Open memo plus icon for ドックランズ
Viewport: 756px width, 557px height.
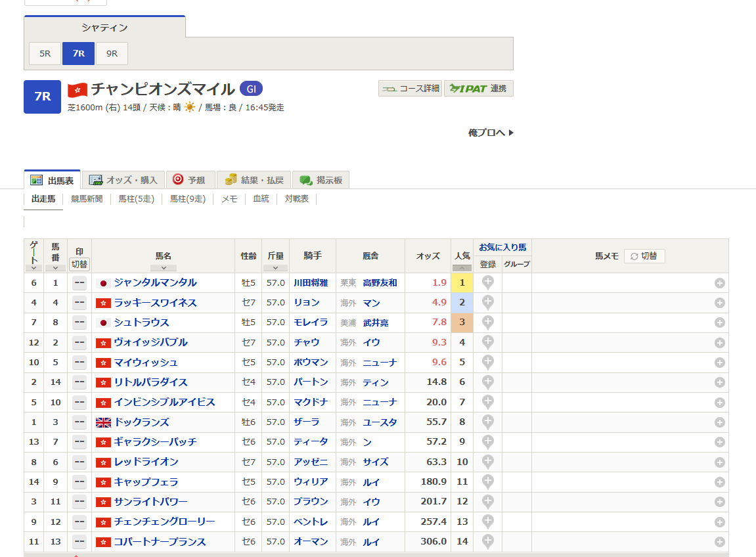point(719,422)
